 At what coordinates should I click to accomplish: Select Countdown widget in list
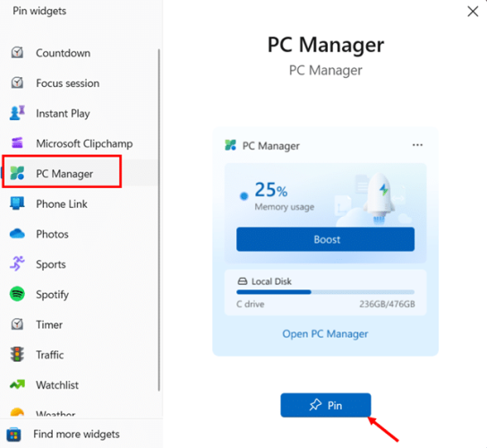(x=80, y=53)
